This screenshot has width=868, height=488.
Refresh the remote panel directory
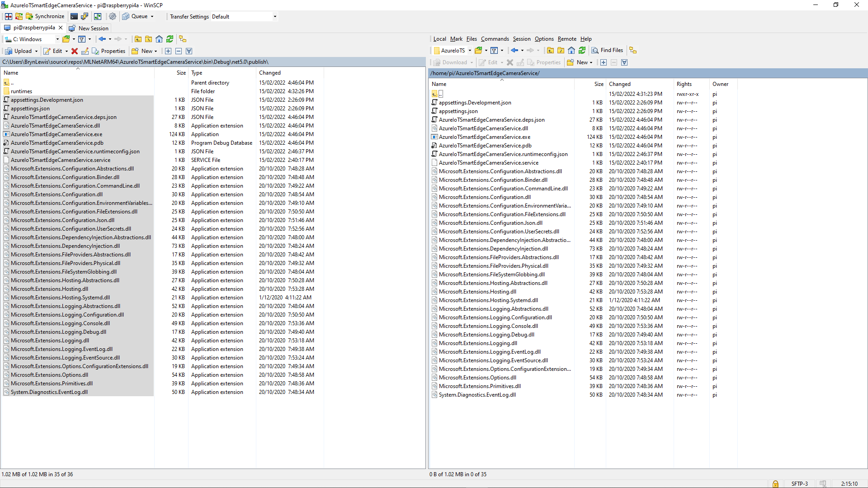[582, 50]
